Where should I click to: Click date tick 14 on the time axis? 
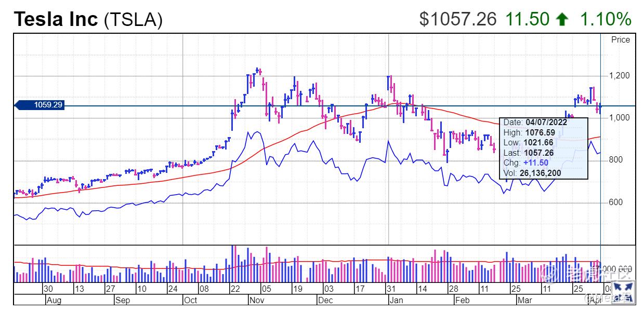tap(422, 289)
